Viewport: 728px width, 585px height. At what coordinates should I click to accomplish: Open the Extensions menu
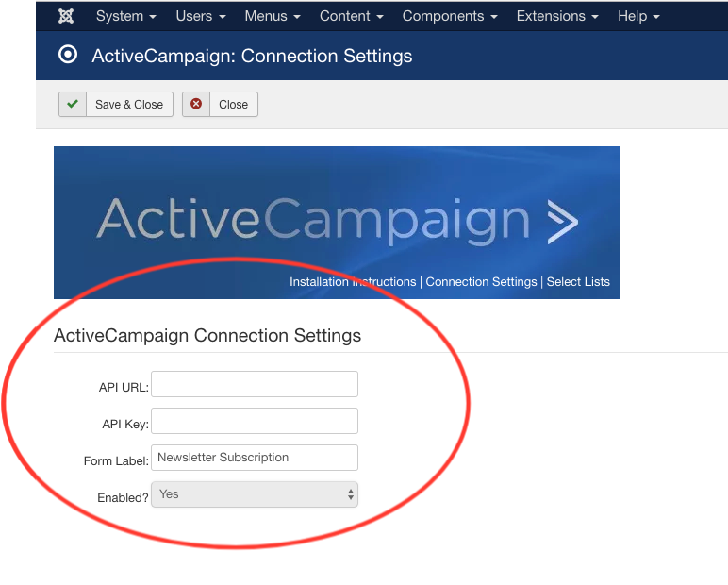pyautogui.click(x=557, y=16)
